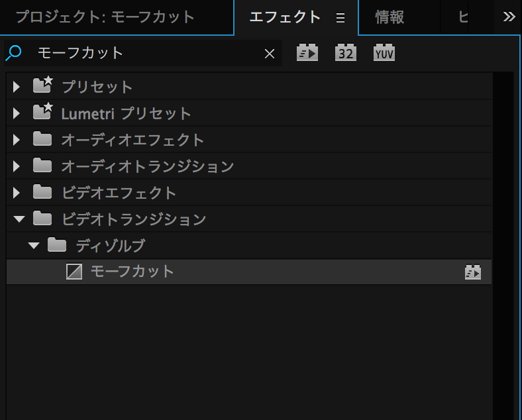
Task: Switch to the プロジェクト: モーフカット tab
Action: 105,17
